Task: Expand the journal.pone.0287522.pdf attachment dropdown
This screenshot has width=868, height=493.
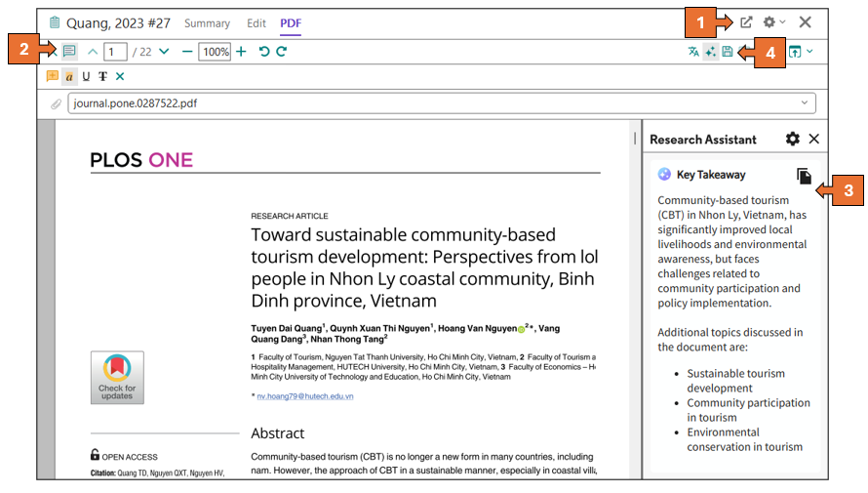Action: (x=804, y=103)
